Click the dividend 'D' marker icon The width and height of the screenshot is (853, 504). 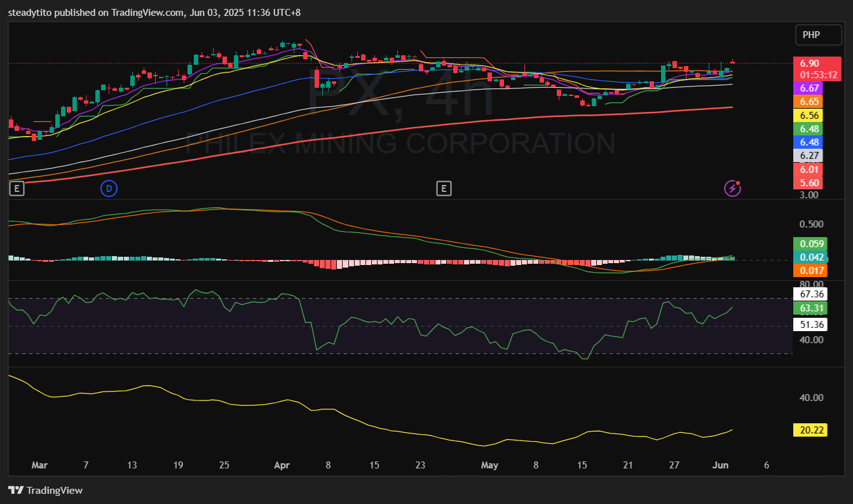click(x=109, y=188)
